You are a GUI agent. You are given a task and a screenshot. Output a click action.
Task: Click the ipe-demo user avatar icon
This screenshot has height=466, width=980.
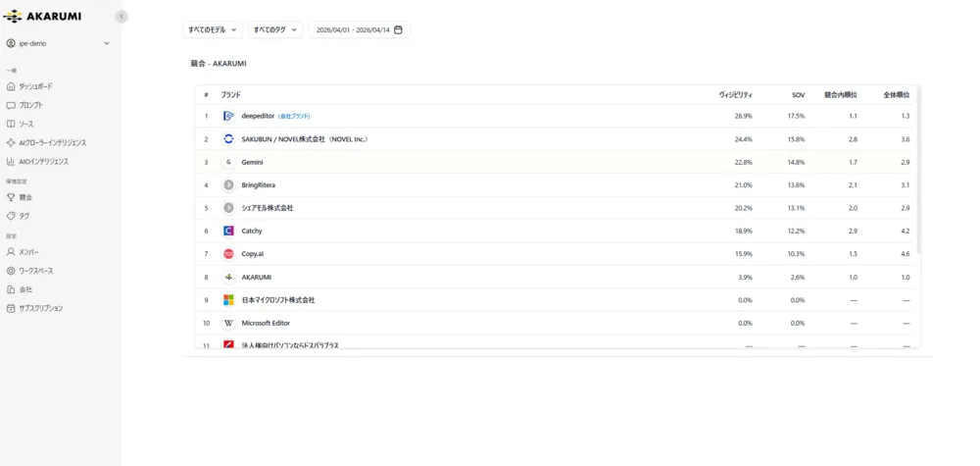coord(11,43)
